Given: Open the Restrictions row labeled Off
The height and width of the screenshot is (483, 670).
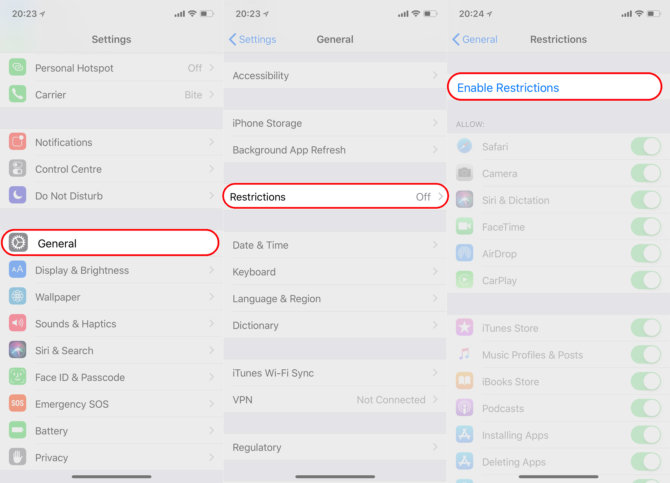Looking at the screenshot, I should tap(335, 197).
